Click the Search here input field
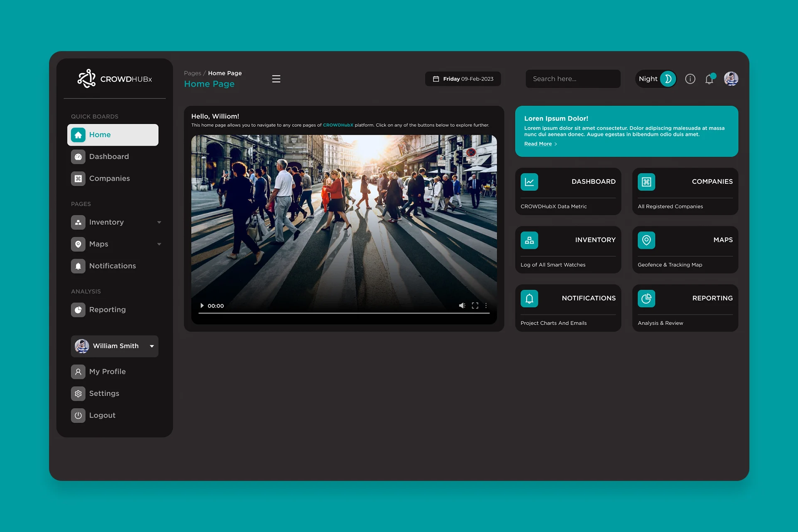The height and width of the screenshot is (532, 798). [573, 79]
